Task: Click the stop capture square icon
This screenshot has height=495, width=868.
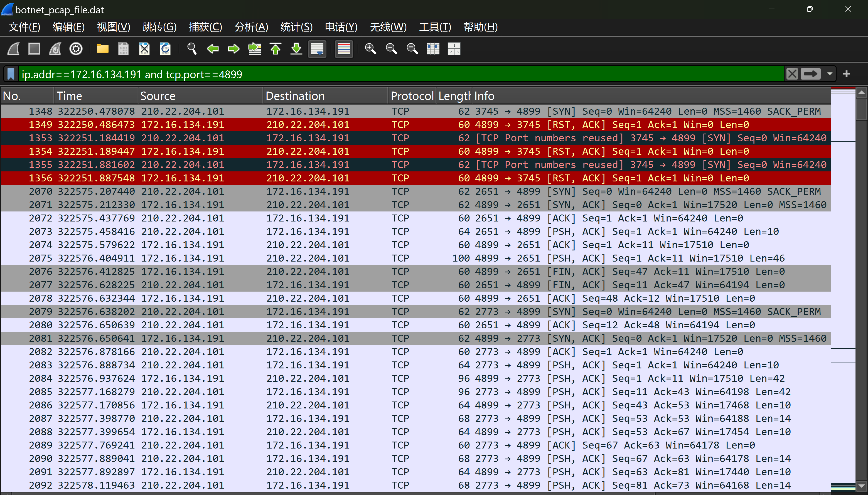Action: click(34, 49)
